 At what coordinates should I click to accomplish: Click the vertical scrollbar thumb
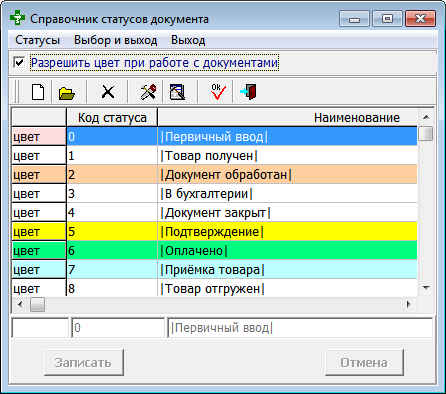click(426, 134)
